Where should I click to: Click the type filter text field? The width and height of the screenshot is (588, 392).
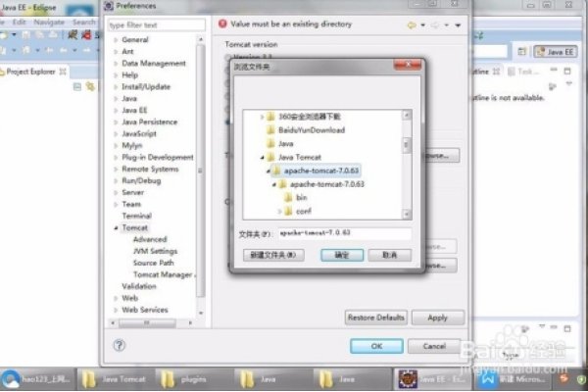coord(154,24)
